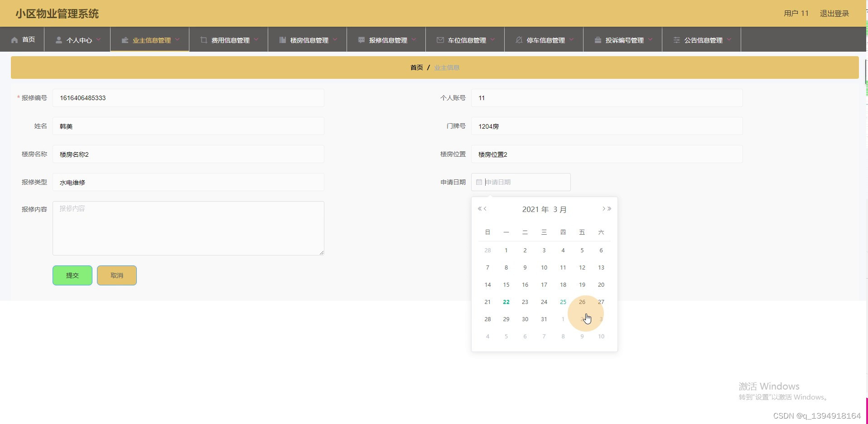Select today's date 22 in calendar
868x424 pixels.
click(506, 302)
